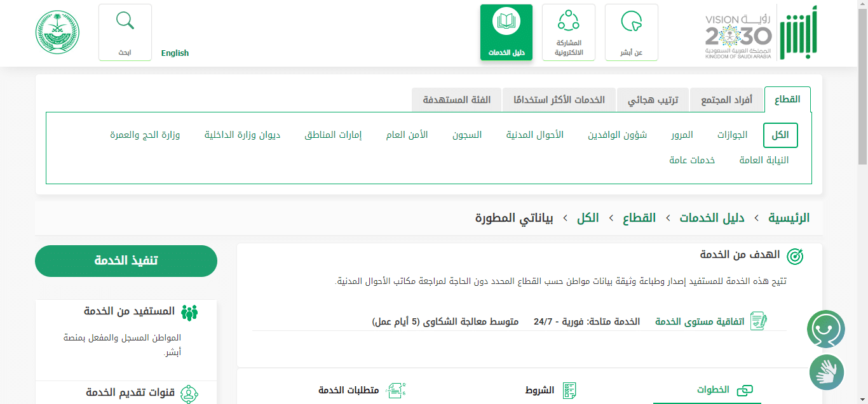This screenshot has width=868, height=404.
Task: Filter by إمارات المناطق sector
Action: point(333,135)
